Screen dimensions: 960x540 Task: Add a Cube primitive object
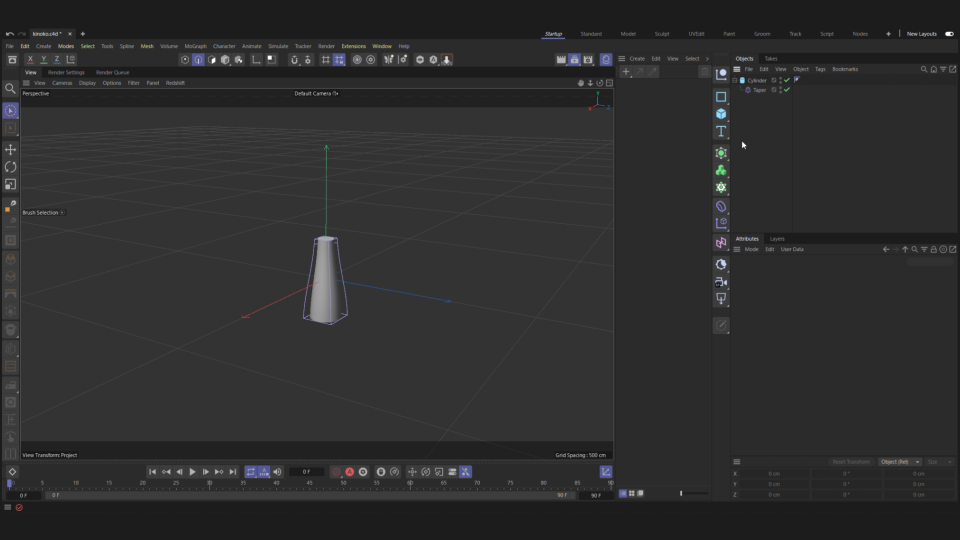(721, 114)
